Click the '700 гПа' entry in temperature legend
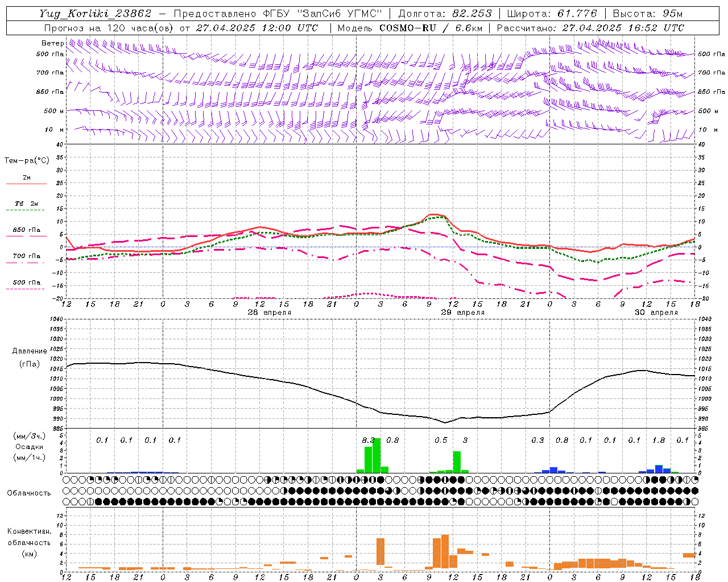Screen dimensions: 728x582 click(27, 256)
